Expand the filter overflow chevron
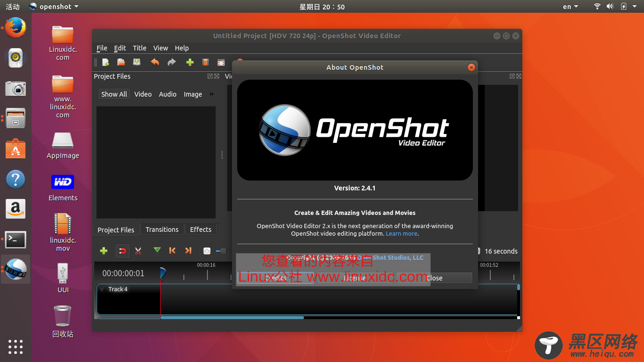Image resolution: width=644 pixels, height=362 pixels. [x=212, y=94]
